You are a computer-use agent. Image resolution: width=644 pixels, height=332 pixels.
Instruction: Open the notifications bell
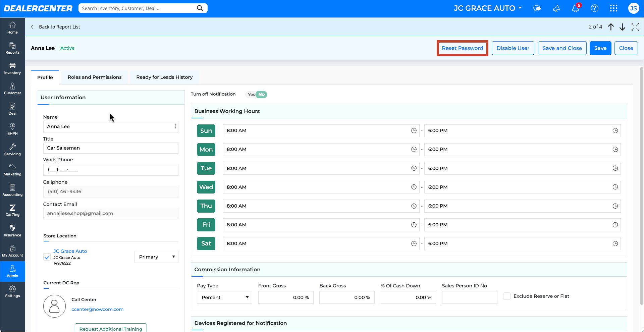576,8
